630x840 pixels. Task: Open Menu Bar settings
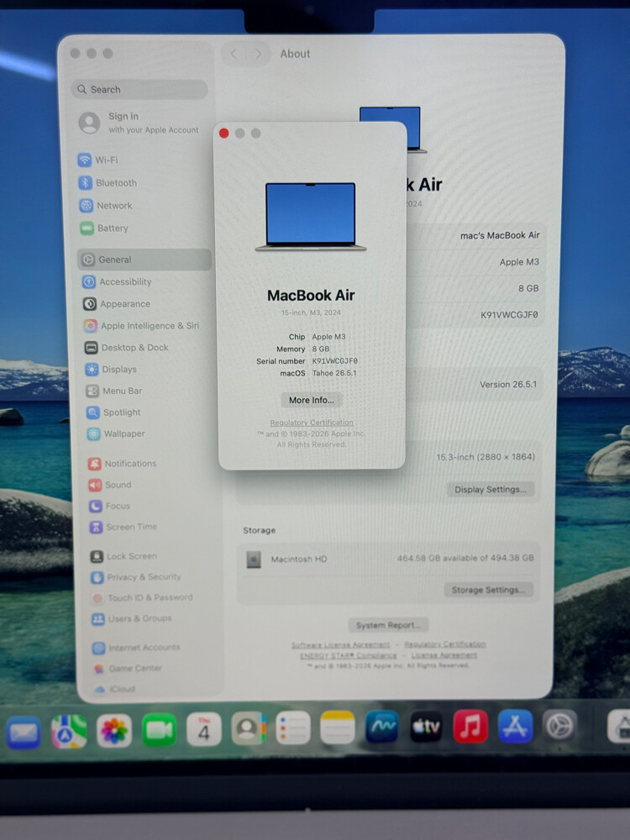(114, 391)
